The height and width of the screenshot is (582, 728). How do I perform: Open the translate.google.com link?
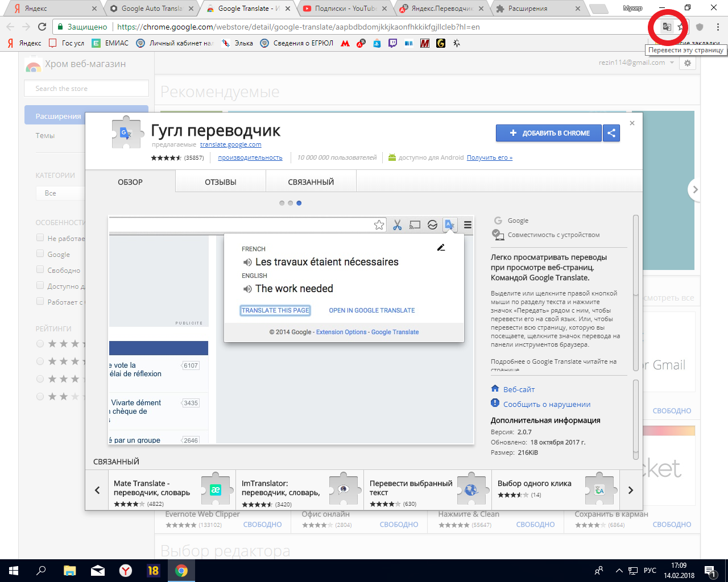tap(231, 144)
